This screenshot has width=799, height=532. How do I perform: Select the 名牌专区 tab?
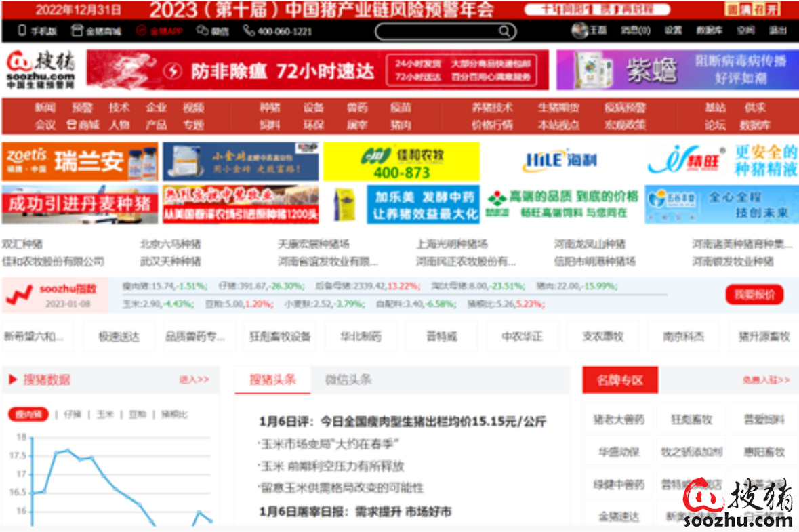620,380
